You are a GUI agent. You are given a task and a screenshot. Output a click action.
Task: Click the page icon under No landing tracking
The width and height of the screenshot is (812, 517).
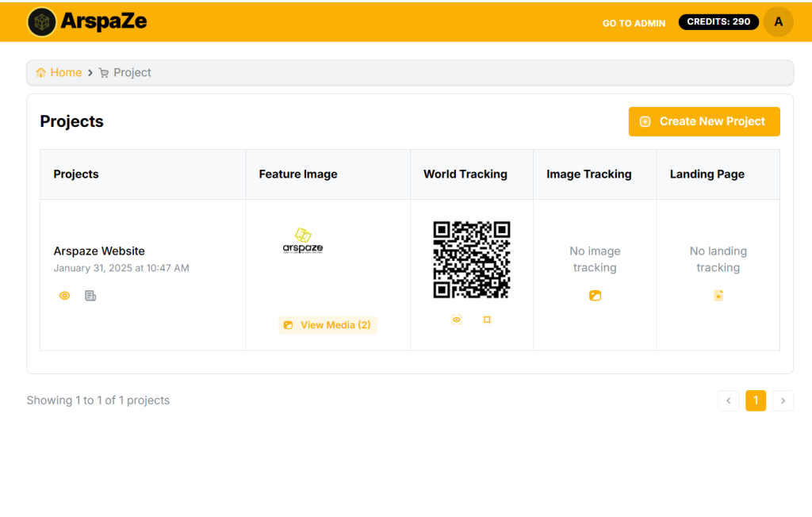718,296
